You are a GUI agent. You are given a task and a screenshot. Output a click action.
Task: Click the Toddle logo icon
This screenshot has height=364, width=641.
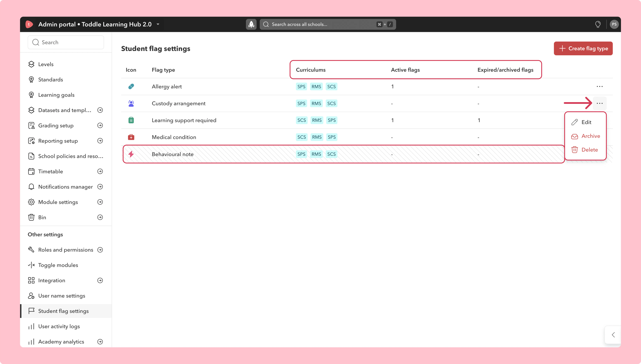[29, 24]
